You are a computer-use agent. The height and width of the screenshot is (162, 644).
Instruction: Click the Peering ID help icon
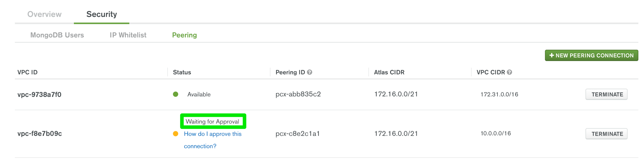[x=310, y=72]
